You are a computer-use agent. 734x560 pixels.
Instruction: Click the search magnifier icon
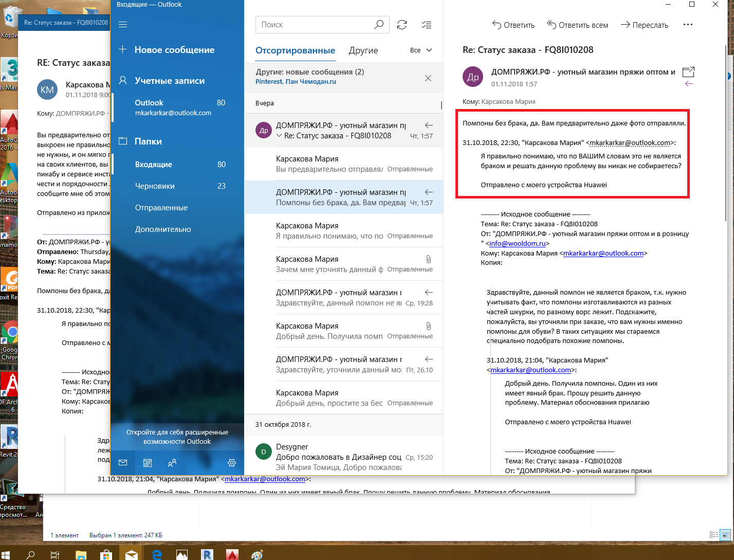tap(379, 24)
